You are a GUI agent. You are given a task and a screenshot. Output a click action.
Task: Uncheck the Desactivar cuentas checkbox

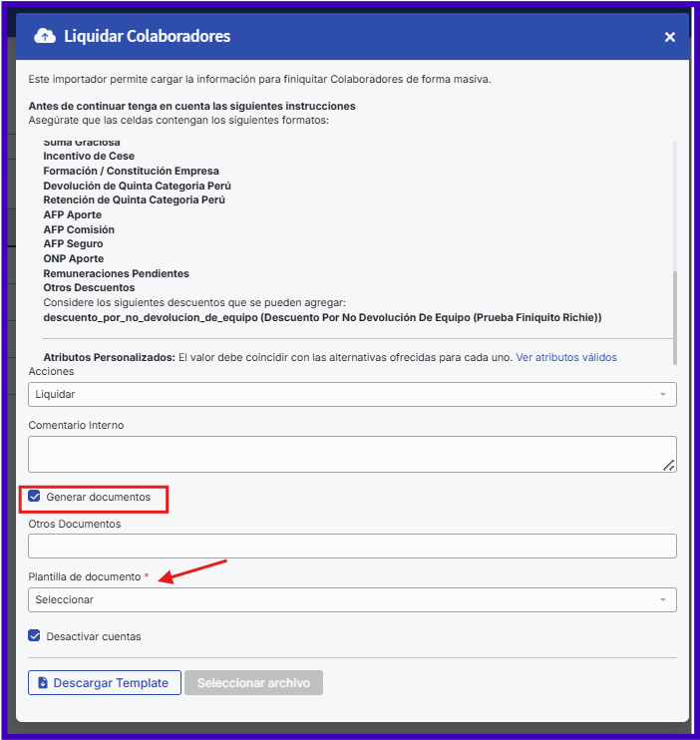coord(35,636)
